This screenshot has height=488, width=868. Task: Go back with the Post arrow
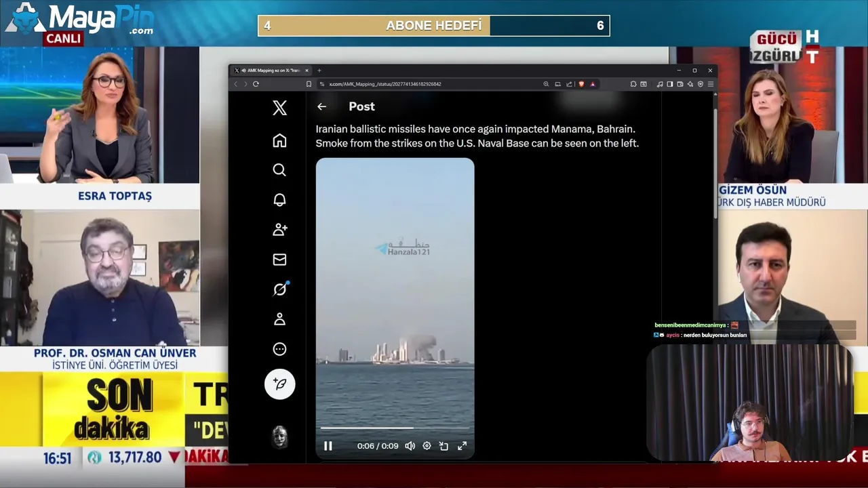click(x=321, y=106)
